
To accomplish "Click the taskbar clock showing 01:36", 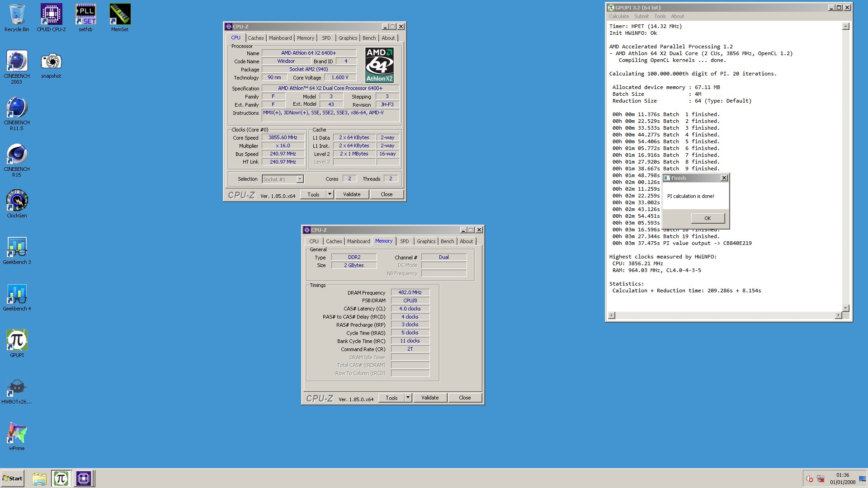I will 843,475.
